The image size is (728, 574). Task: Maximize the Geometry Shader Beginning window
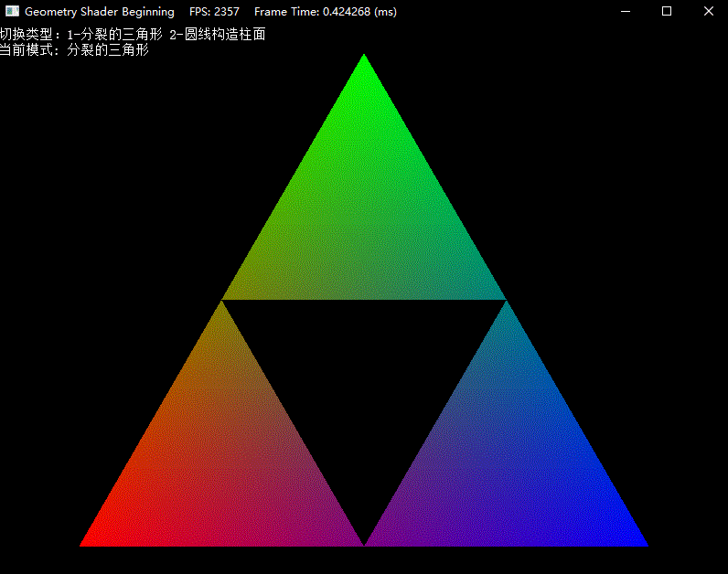[x=667, y=11]
